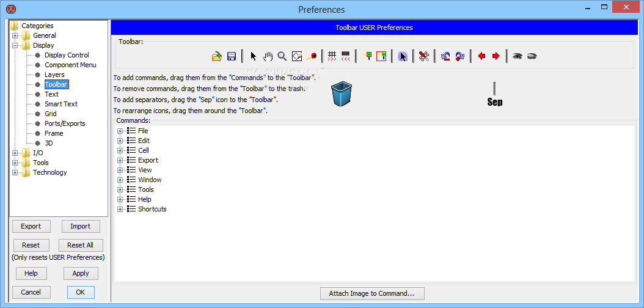Click the blue trash bin icon
Screen dimensions: 644x308
[342, 94]
